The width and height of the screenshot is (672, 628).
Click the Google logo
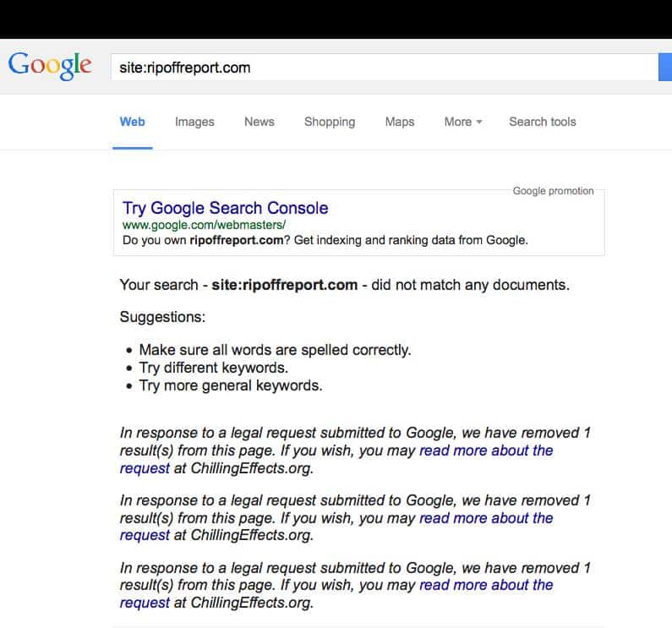(x=50, y=66)
